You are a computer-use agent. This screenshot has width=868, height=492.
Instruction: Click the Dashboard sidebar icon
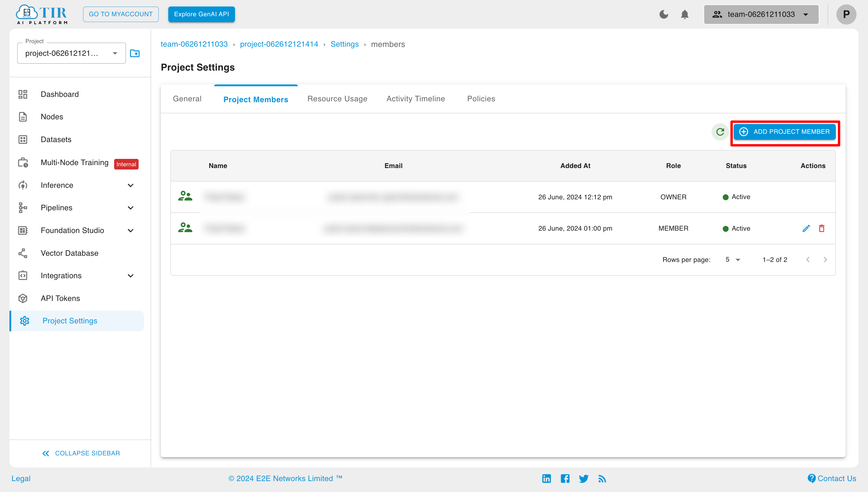[23, 94]
